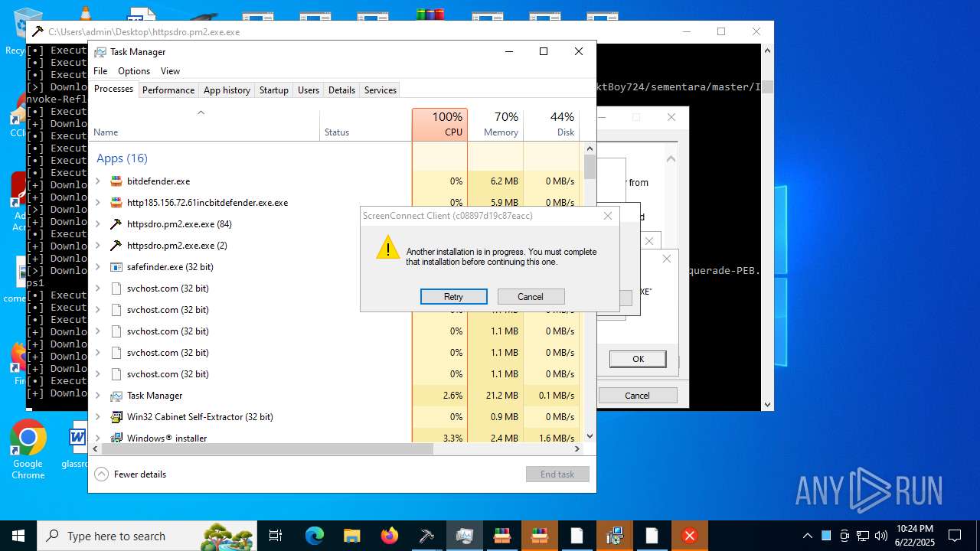Click the Task Manager title bar icon
The width and height of the screenshot is (980, 551).
(100, 52)
